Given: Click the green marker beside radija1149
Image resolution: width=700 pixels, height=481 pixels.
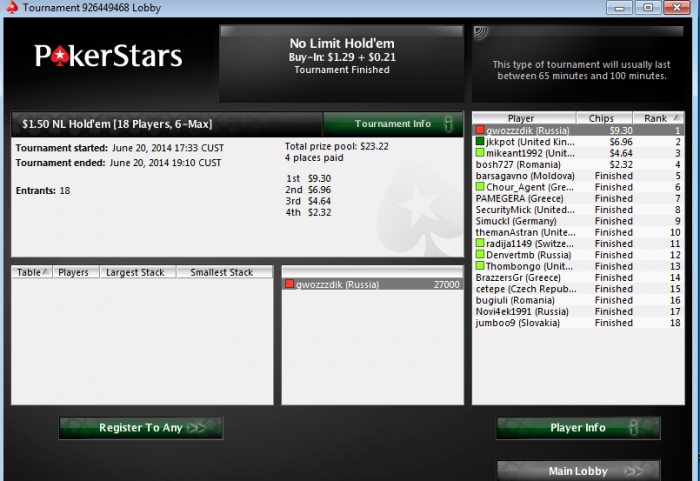Looking at the screenshot, I should pyautogui.click(x=480, y=243).
